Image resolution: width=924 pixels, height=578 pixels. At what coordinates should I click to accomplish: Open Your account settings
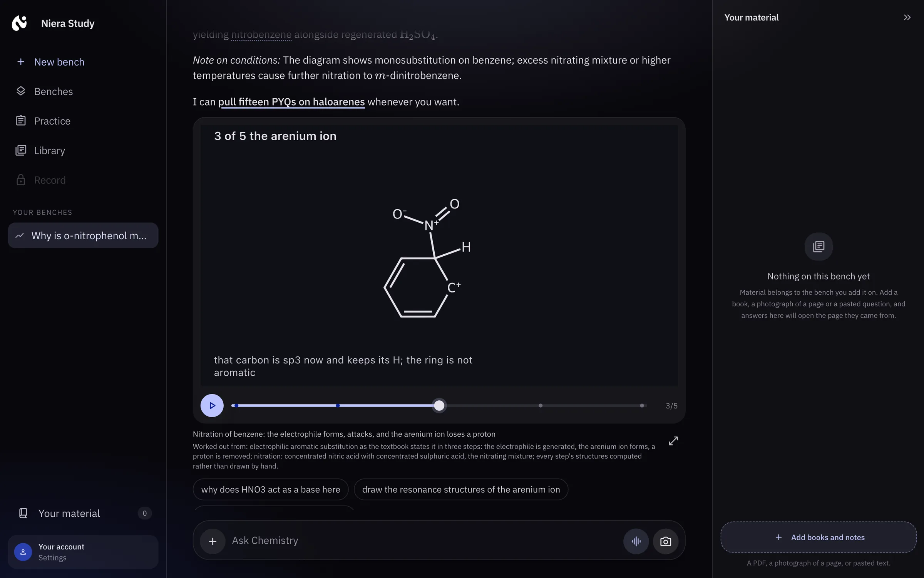83,552
